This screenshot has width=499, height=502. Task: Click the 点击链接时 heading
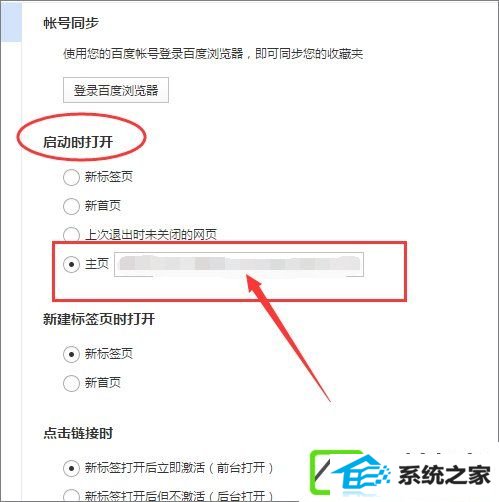(78, 433)
